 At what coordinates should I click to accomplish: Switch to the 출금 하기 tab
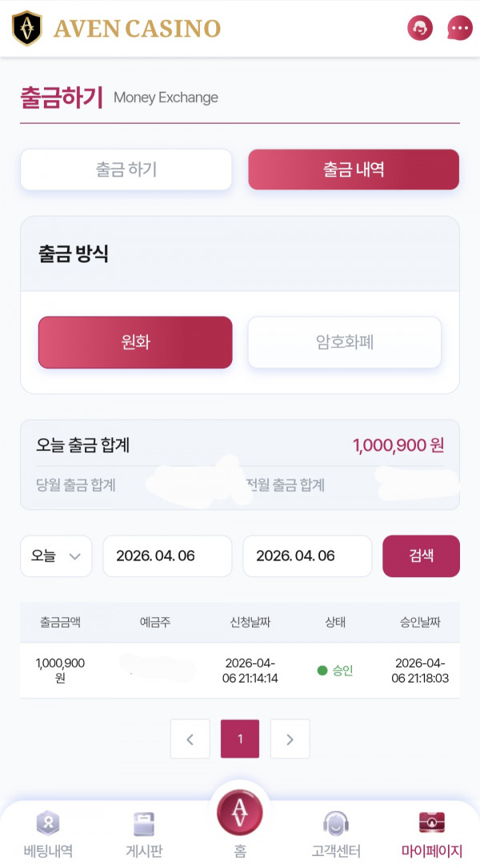click(x=126, y=169)
